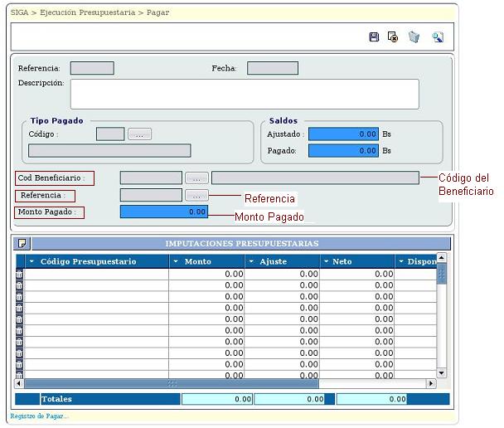Click the Save floppy disk icon
This screenshot has height=428, width=504.
tap(374, 37)
